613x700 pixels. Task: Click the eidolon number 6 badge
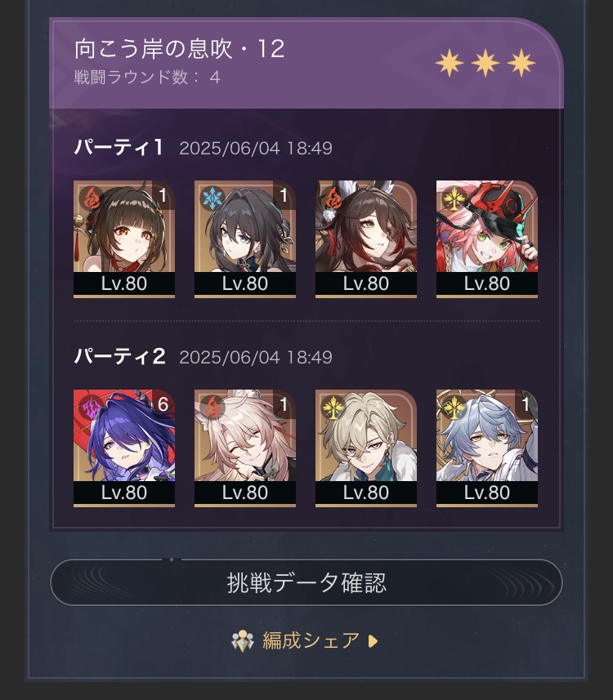tap(163, 404)
